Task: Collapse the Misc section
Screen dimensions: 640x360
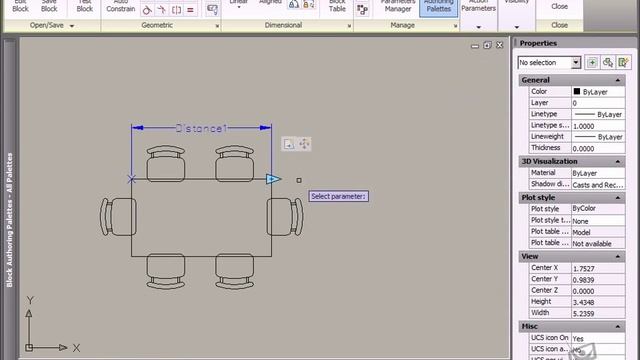Action: point(618,327)
